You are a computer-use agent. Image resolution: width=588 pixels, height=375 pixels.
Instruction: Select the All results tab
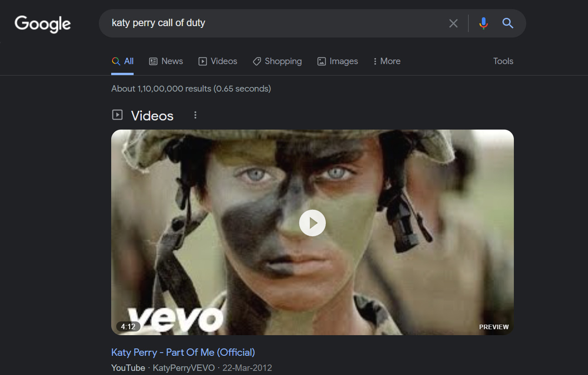point(123,61)
